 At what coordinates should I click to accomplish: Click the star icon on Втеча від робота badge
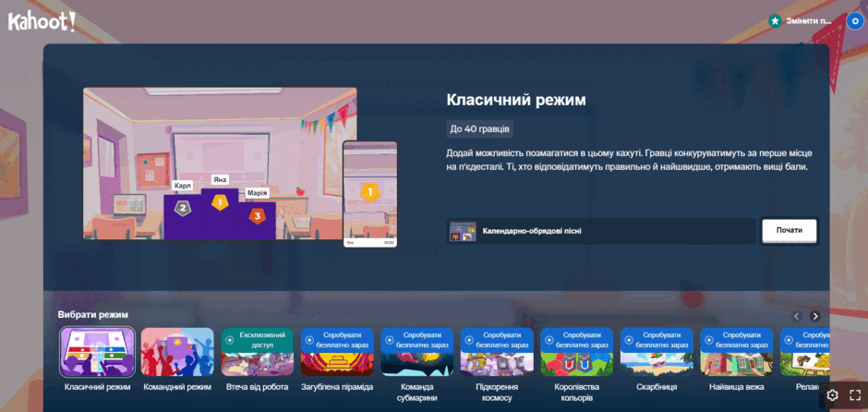230,340
